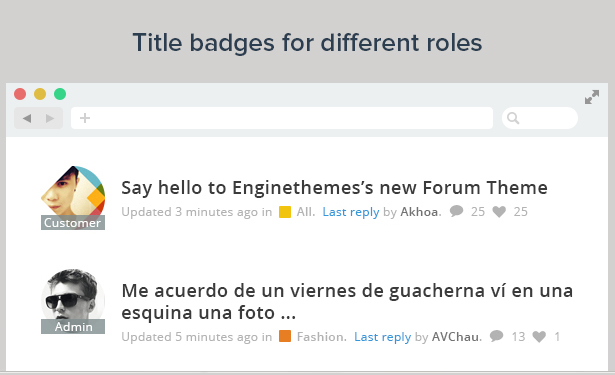Click heart icon on Fashion thread
Image resolution: width=615 pixels, height=375 pixels.
point(539,337)
